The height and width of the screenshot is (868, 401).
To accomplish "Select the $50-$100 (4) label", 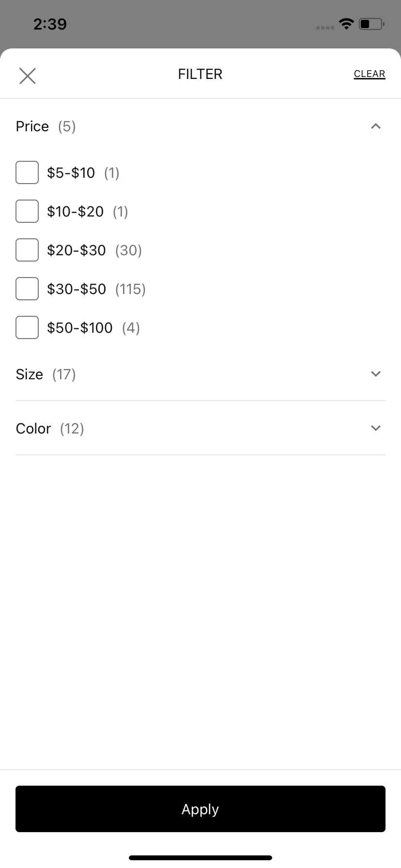I will click(x=93, y=328).
